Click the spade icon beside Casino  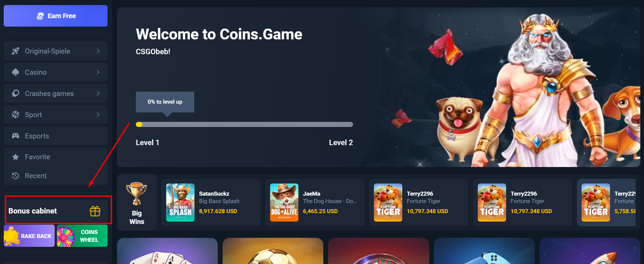coord(16,72)
